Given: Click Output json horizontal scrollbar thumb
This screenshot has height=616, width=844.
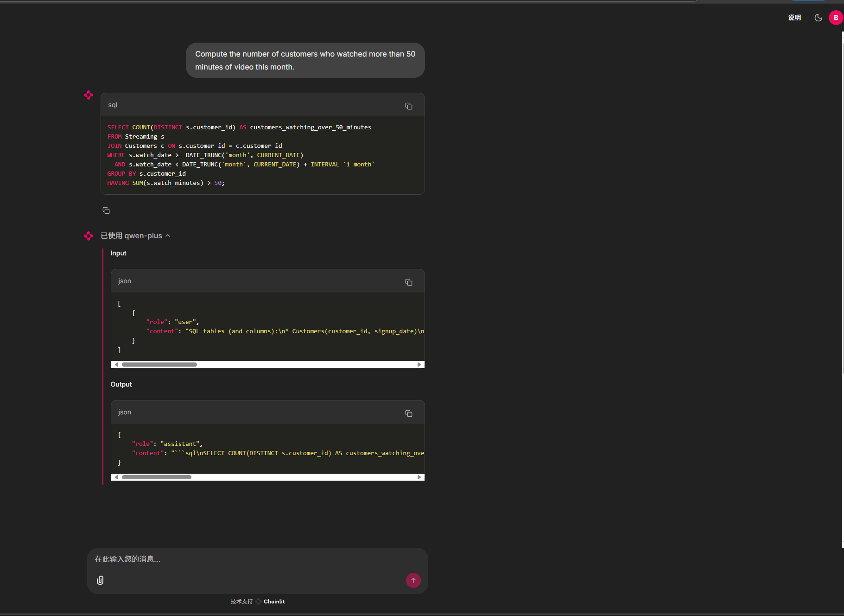Looking at the screenshot, I should pyautogui.click(x=156, y=477).
